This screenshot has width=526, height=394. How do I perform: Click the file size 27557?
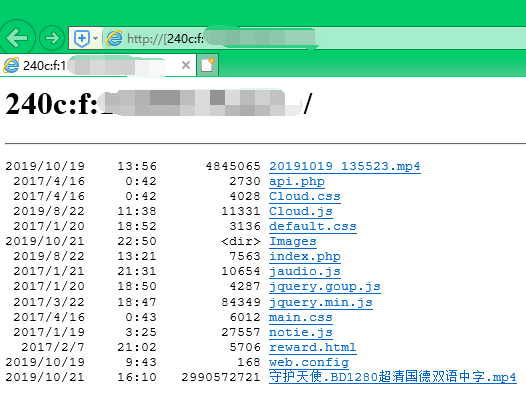[x=241, y=332]
